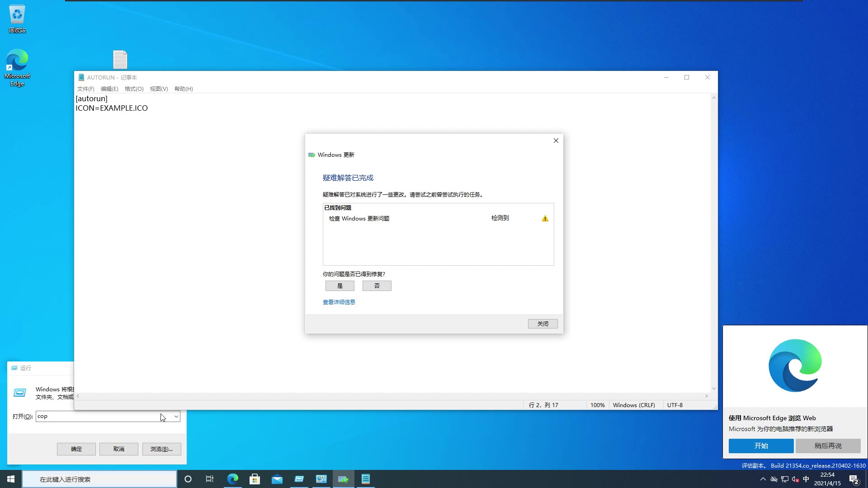Unmute the speaker icon in the system tray
The width and height of the screenshot is (868, 488).
click(x=794, y=479)
